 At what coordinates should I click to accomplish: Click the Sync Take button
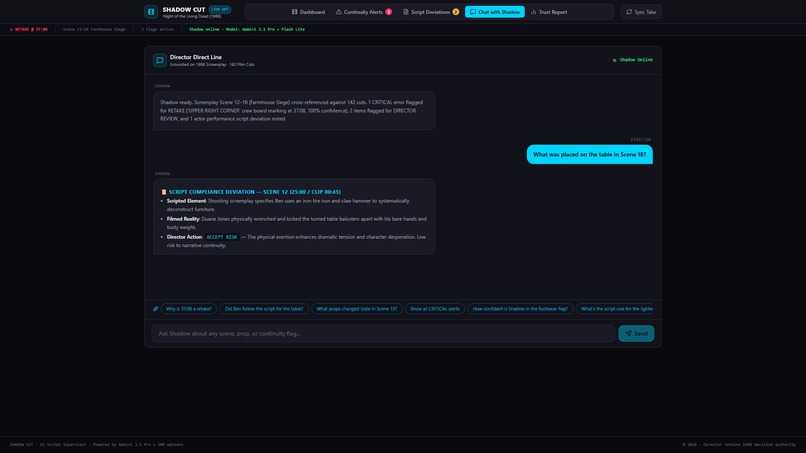click(641, 12)
